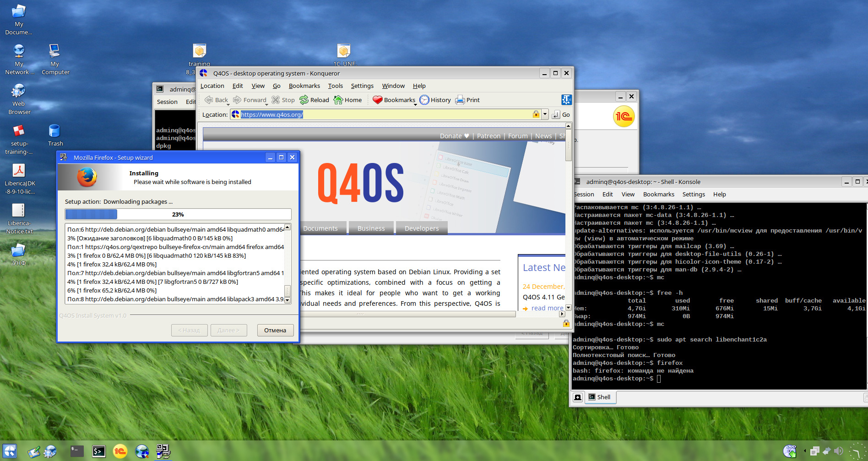Open Konsole new session icon beside Shell tab

pos(578,397)
